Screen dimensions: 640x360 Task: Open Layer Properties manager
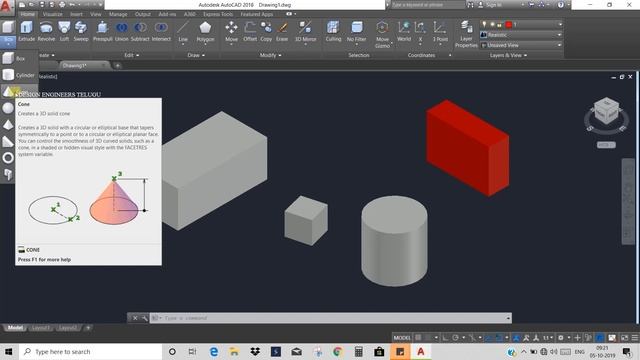point(466,34)
